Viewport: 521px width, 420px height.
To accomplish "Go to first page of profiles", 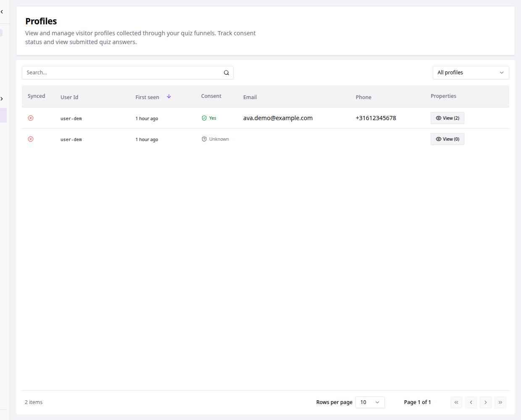I will [x=456, y=402].
